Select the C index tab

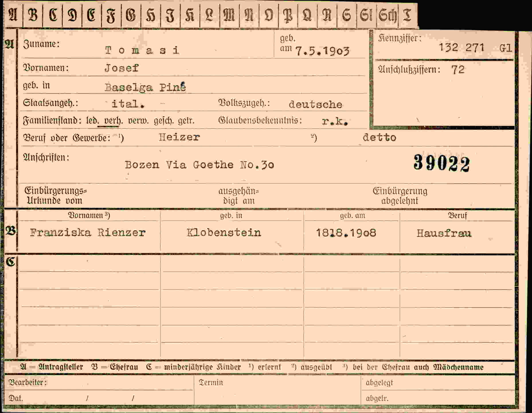[x=53, y=15]
